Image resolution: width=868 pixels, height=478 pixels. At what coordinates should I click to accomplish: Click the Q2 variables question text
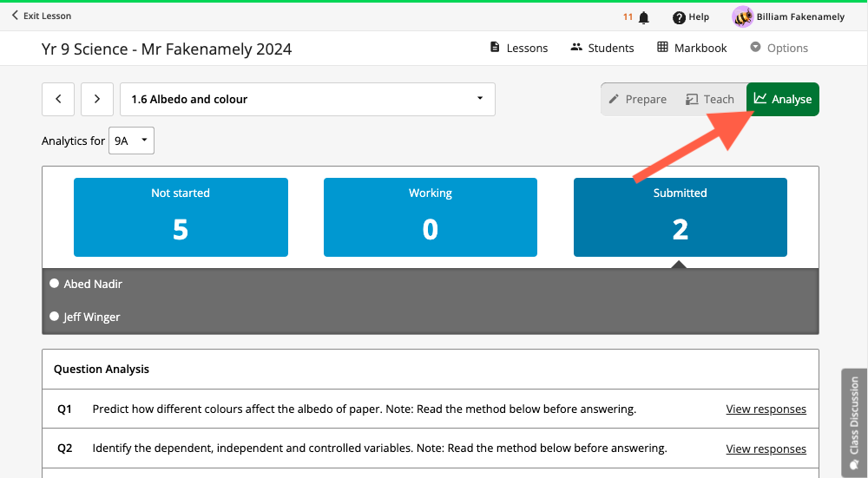click(380, 449)
